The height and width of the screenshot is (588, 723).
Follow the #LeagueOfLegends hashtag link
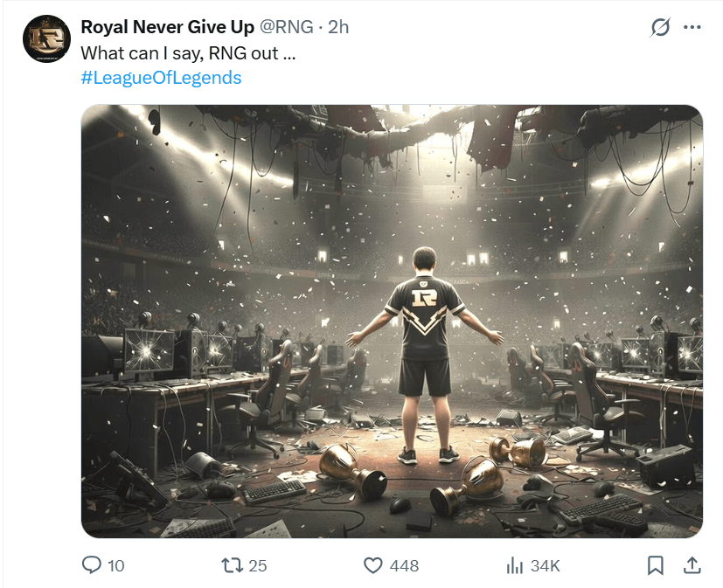161,77
